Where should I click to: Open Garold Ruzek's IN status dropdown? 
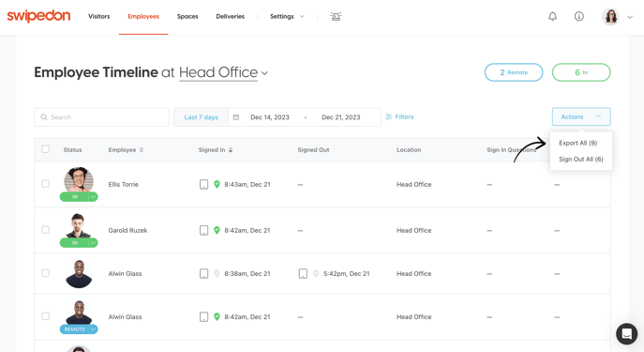tap(93, 242)
